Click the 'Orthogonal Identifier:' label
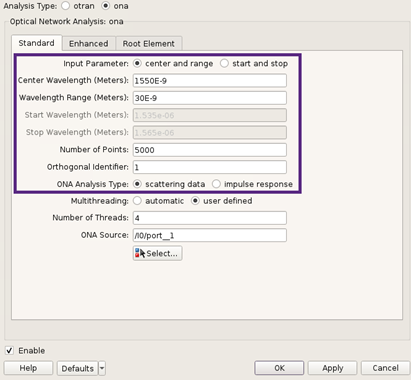This screenshot has width=411, height=380. [88, 167]
